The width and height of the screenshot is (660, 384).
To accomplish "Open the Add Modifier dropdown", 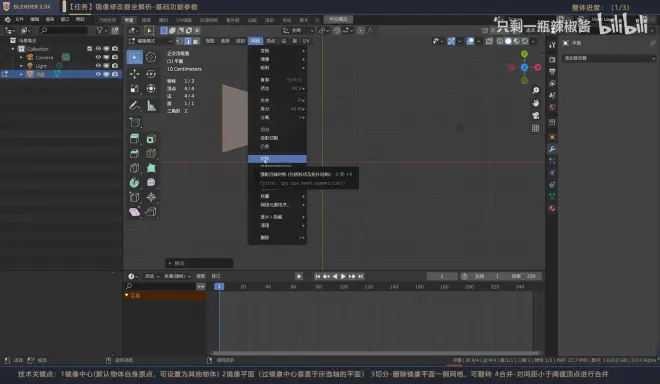I will tap(609, 58).
